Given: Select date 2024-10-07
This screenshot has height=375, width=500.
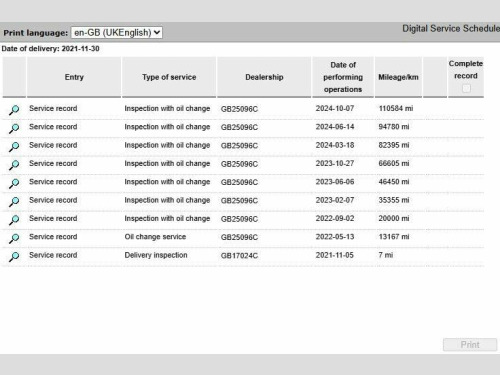Looking at the screenshot, I should (x=335, y=108).
